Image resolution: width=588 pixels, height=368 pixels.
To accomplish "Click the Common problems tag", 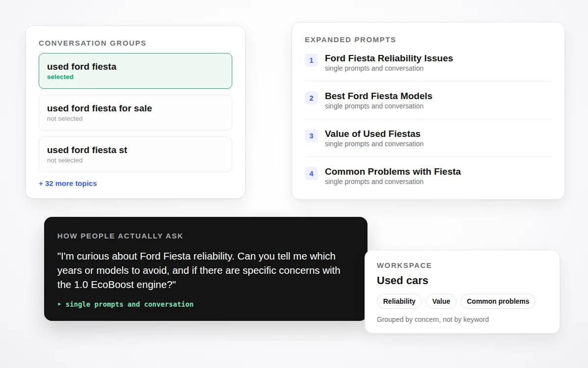I will tap(498, 301).
